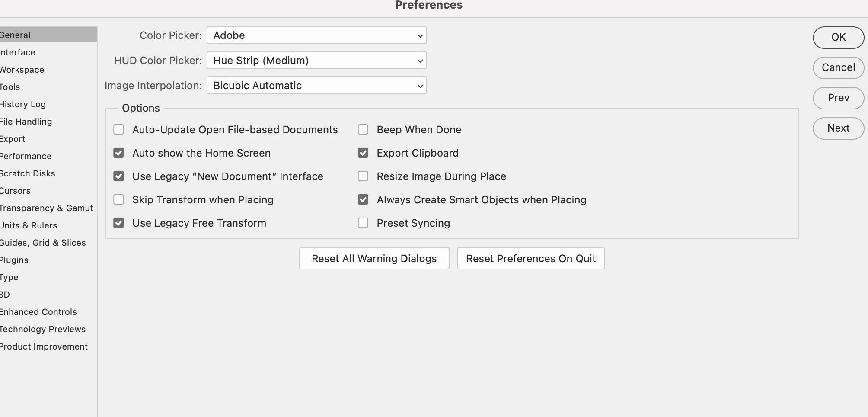Open the Performance preferences category
This screenshot has height=417, width=868.
(26, 156)
